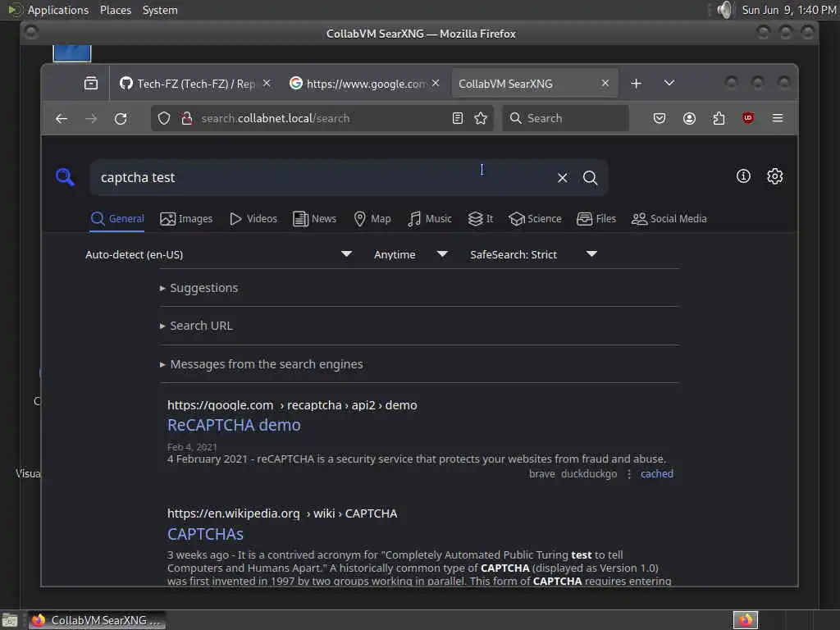Screen dimensions: 840x630
Task: Select the Social Media search category
Action: tap(669, 218)
